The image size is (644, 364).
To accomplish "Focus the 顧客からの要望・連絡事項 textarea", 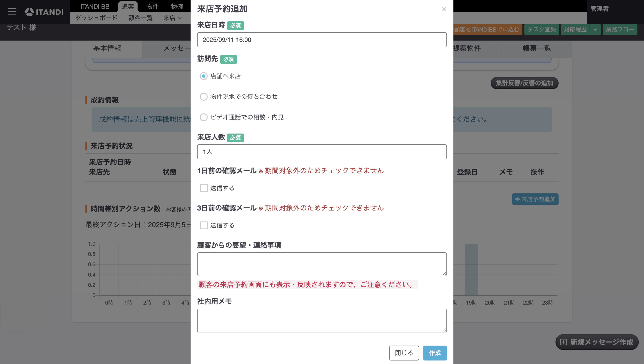I will [322, 264].
